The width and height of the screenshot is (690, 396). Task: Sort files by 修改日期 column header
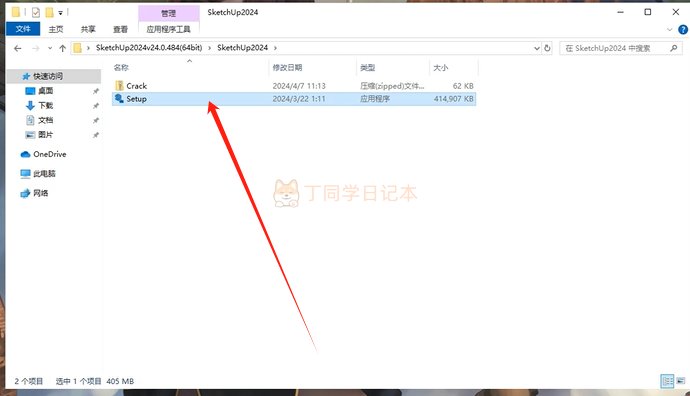[287, 67]
